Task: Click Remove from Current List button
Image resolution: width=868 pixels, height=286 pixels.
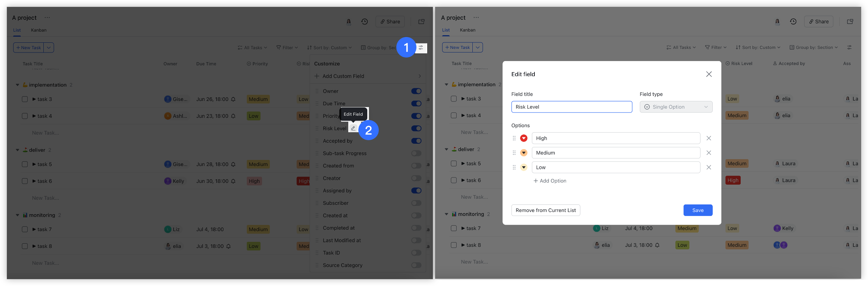Action: [x=546, y=210]
